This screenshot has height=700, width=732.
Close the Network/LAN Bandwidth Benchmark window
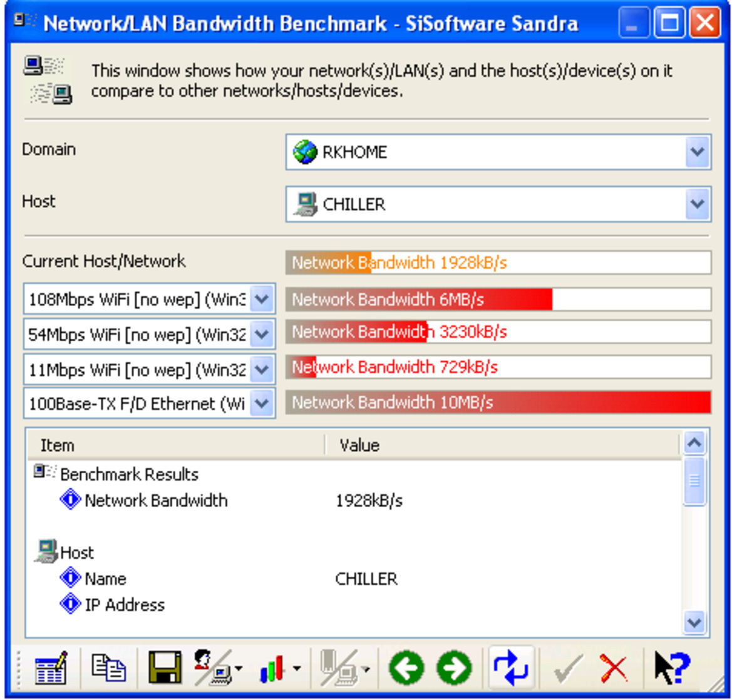tap(705, 23)
